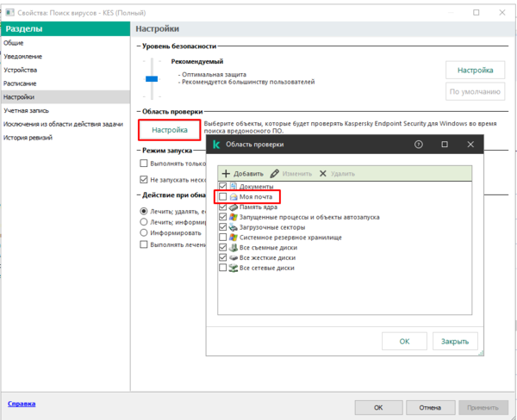The image size is (517, 420).
Task: Click the Отмена button
Action: tap(430, 407)
